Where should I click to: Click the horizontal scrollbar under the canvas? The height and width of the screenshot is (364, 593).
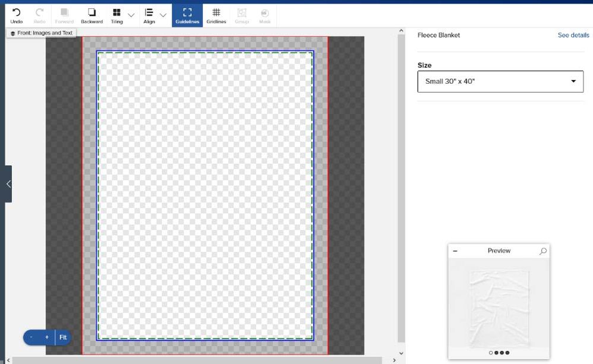[196, 360]
